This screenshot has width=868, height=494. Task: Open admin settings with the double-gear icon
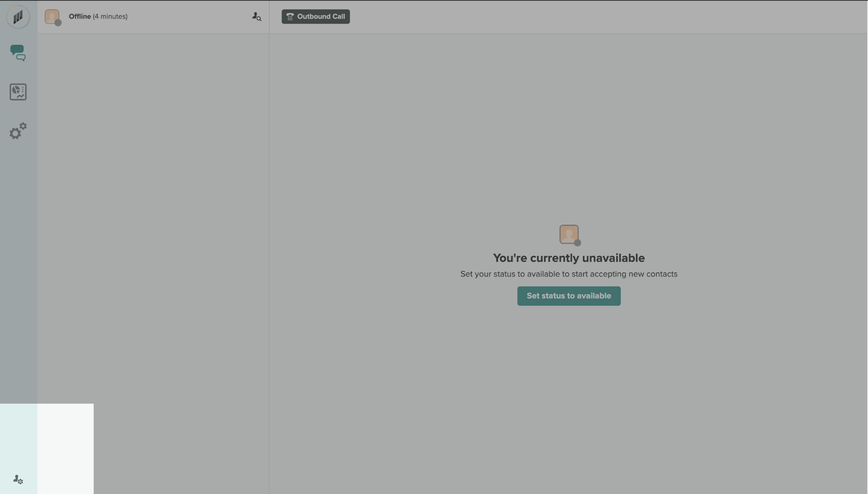[x=18, y=131]
